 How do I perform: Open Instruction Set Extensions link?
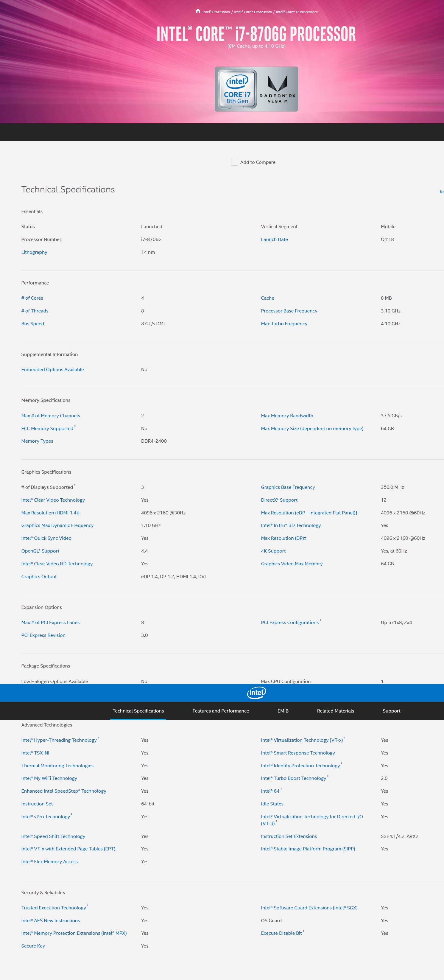click(x=289, y=836)
